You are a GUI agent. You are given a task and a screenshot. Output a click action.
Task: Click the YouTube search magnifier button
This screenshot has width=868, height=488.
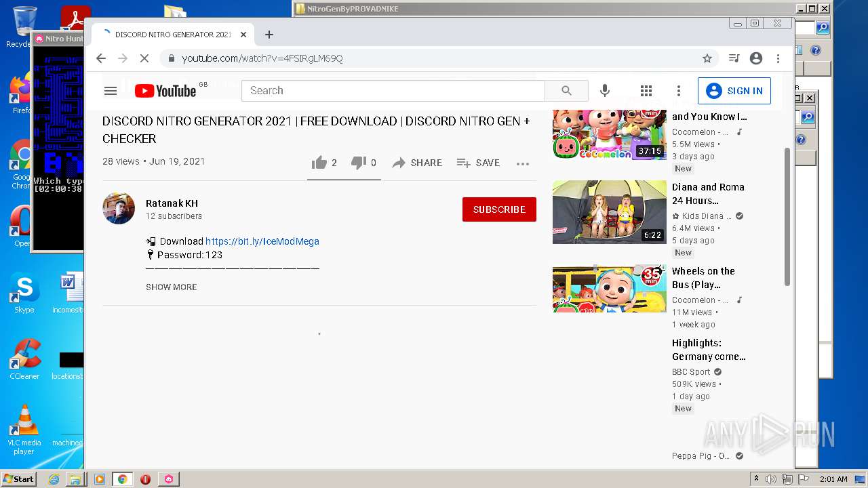point(567,91)
